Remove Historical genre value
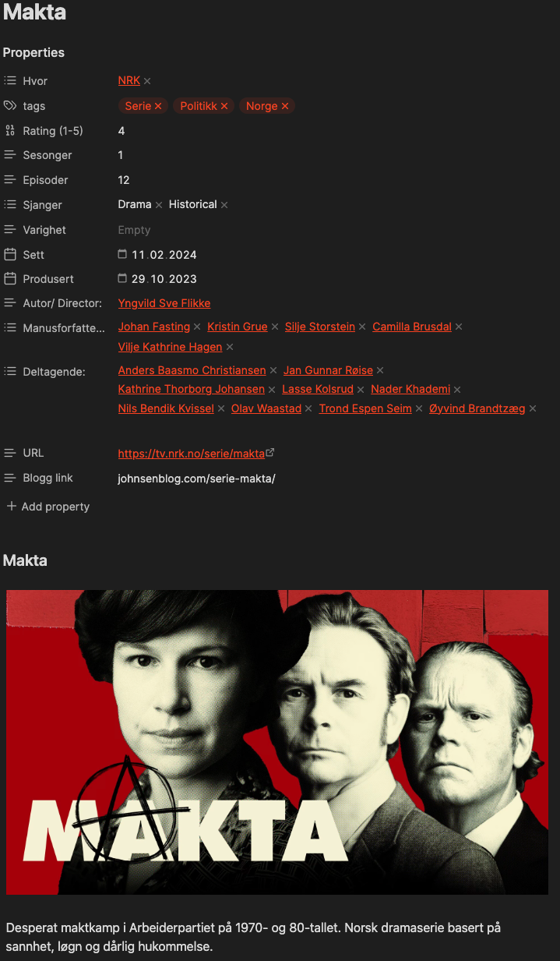 pos(224,205)
